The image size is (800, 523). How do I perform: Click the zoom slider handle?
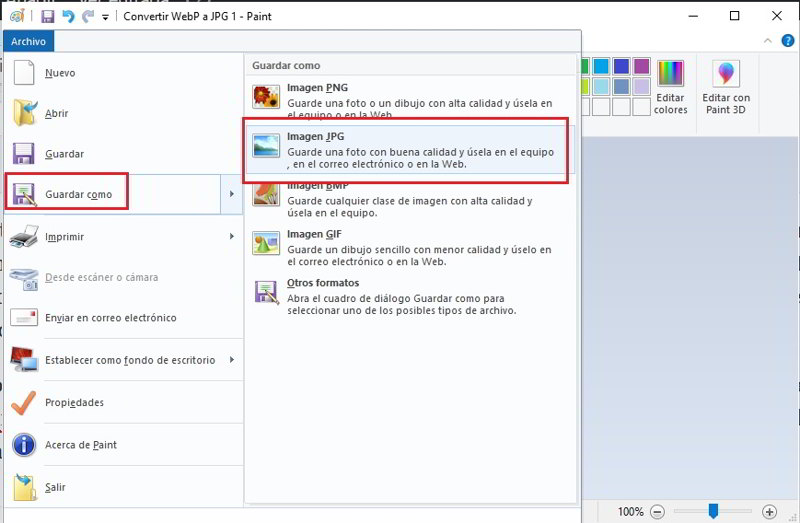713,511
